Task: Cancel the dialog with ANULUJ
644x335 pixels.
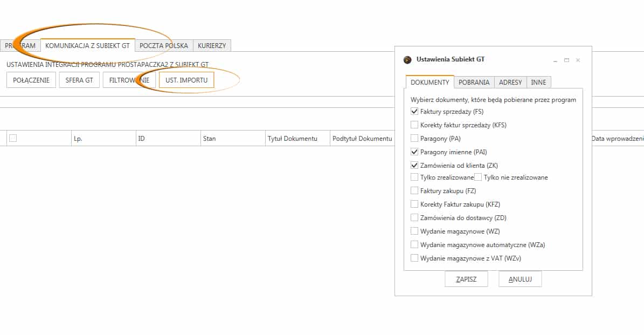Action: [520, 279]
